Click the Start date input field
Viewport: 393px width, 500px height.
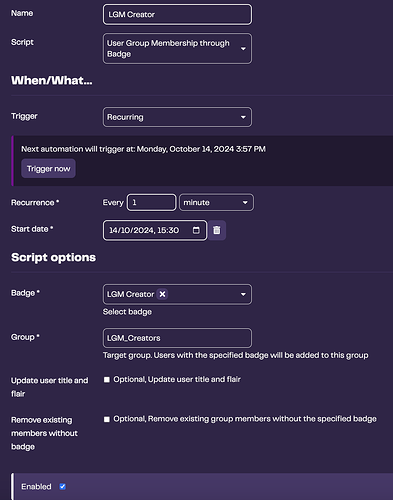(x=155, y=230)
